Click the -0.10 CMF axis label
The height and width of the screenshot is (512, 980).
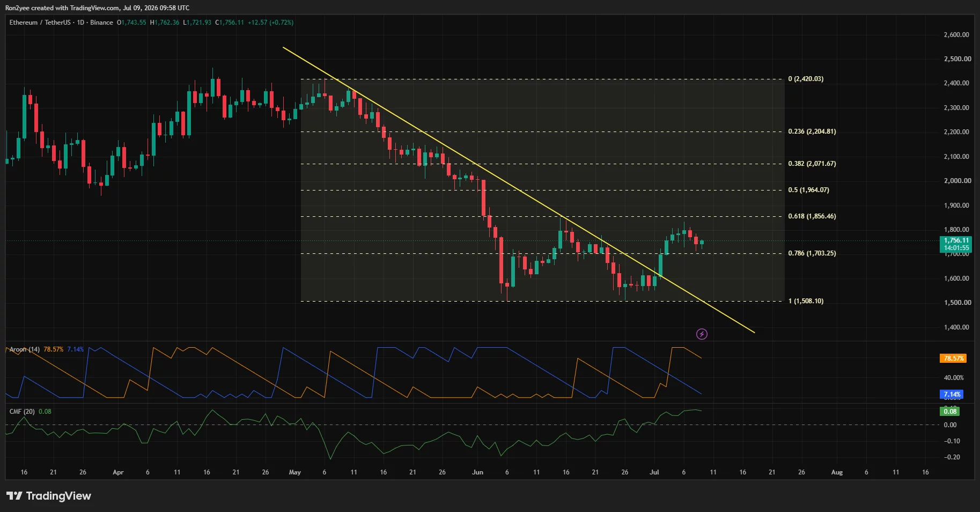pos(952,441)
